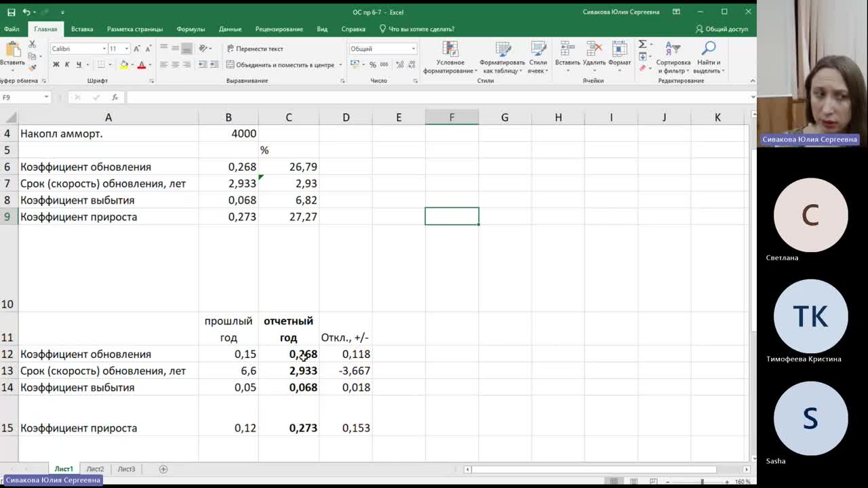Open the font color dropdown arrow
The width and height of the screenshot is (868, 488).
pyautogui.click(x=149, y=65)
